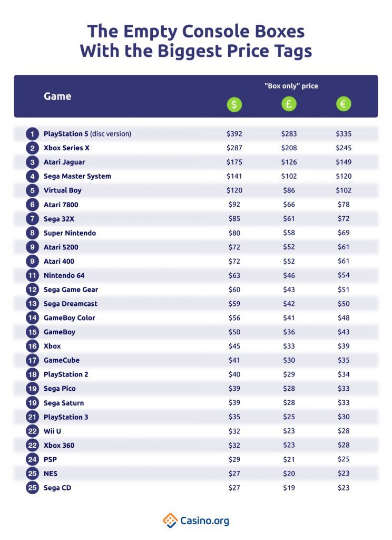Click the green euro currency icon
This screenshot has width=392, height=540.
pos(344,104)
